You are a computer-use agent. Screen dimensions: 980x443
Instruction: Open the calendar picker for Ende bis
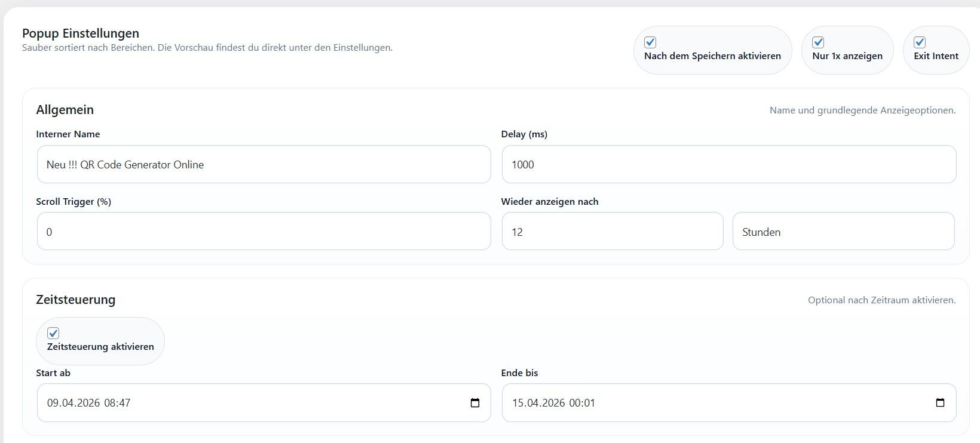(940, 403)
